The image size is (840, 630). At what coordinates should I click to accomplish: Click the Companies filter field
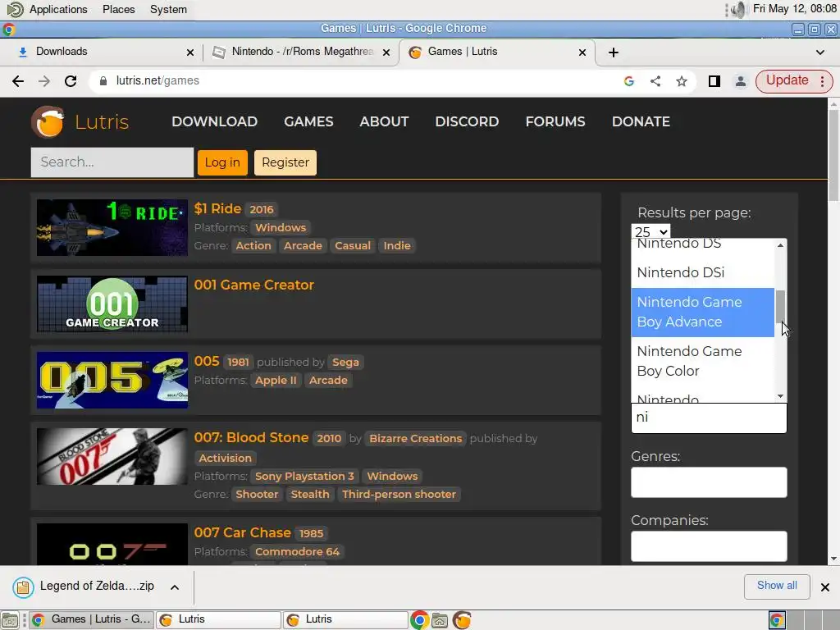click(709, 546)
